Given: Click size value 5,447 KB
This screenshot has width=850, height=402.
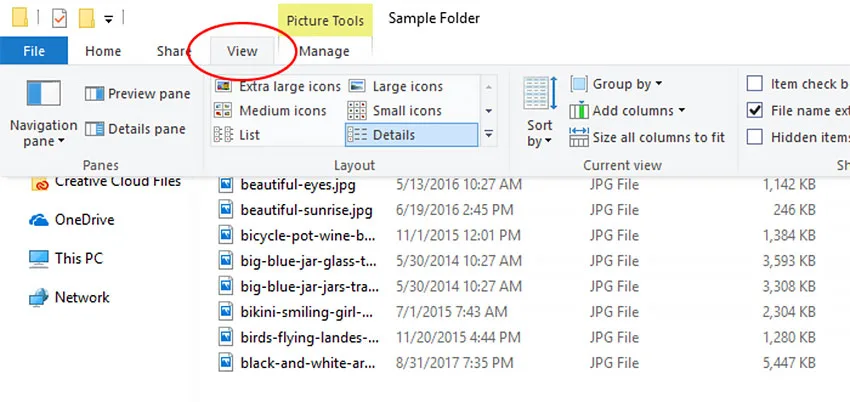Looking at the screenshot, I should click(x=789, y=363).
